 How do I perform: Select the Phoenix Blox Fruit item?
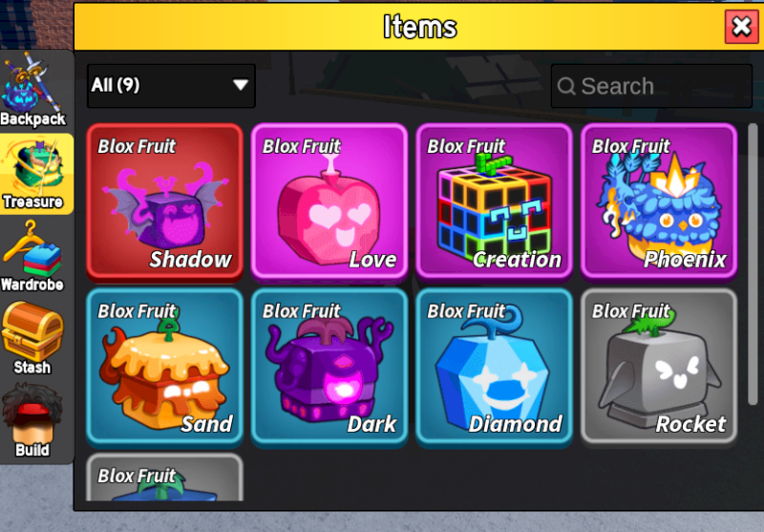click(659, 202)
